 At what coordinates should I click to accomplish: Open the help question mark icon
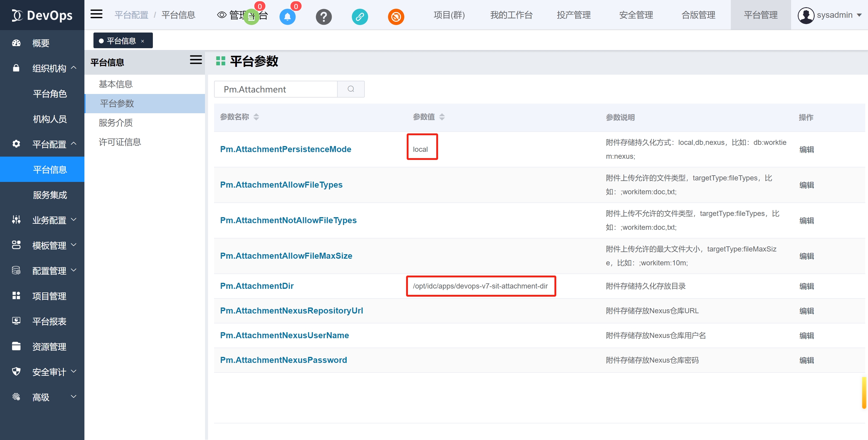pos(324,17)
